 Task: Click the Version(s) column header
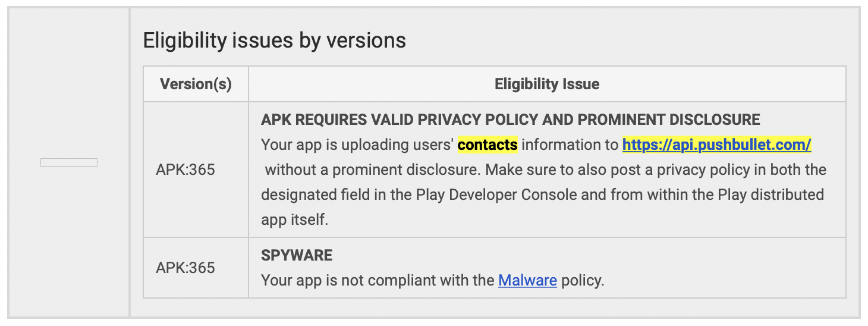coord(196,84)
